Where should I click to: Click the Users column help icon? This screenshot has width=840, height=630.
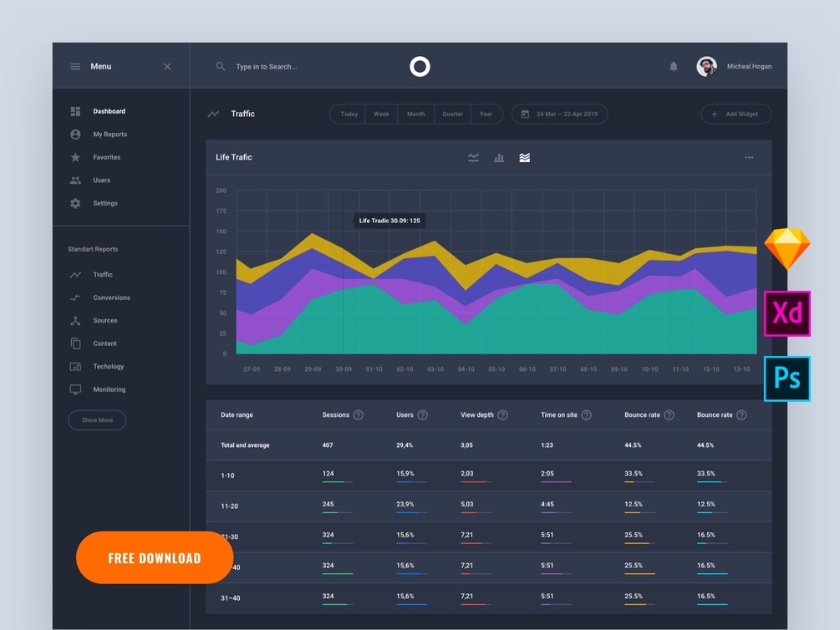coord(423,415)
